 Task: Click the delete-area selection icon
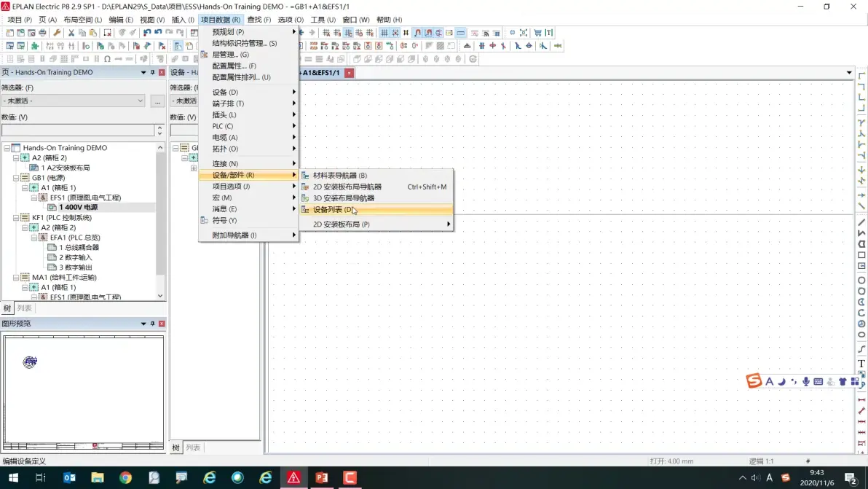[107, 33]
